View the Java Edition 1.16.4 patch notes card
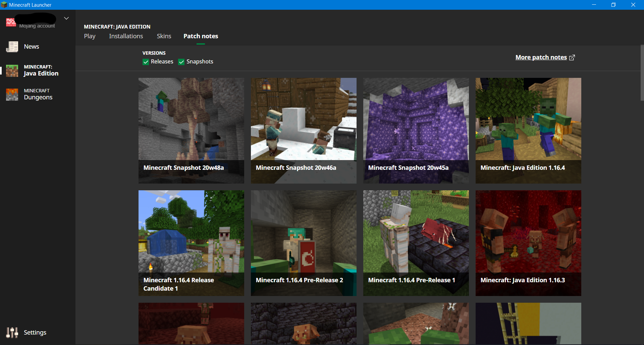 click(528, 131)
